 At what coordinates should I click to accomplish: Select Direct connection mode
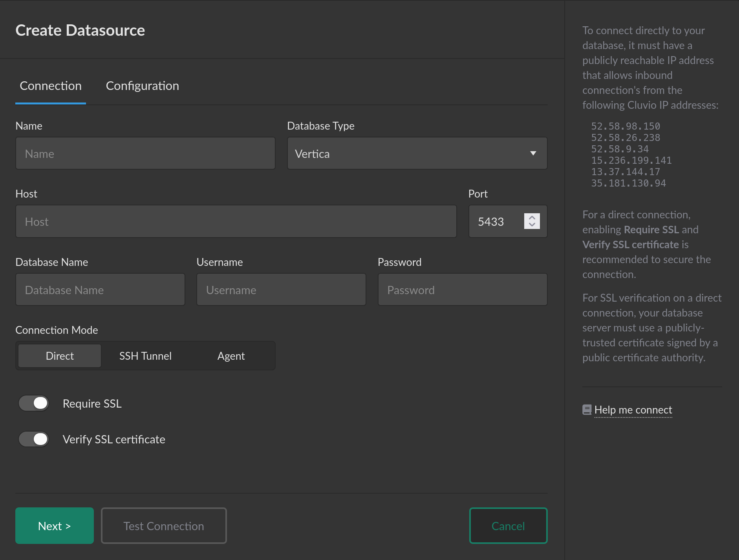tap(60, 356)
